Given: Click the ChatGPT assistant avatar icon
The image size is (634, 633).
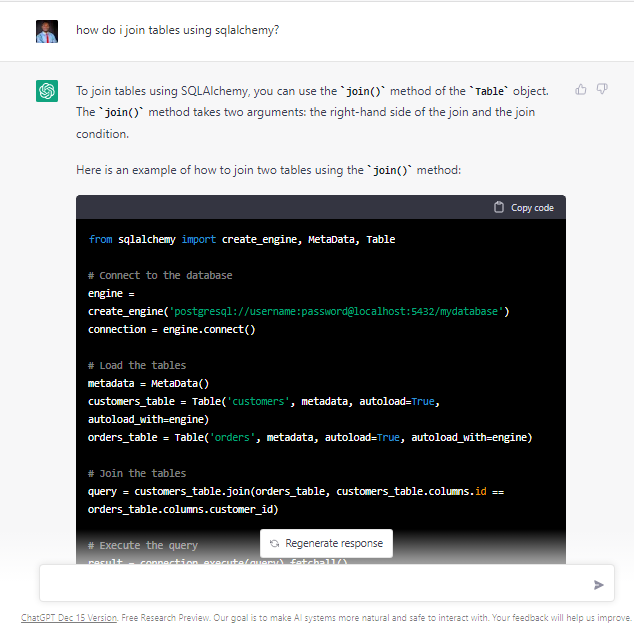Looking at the screenshot, I should (47, 91).
